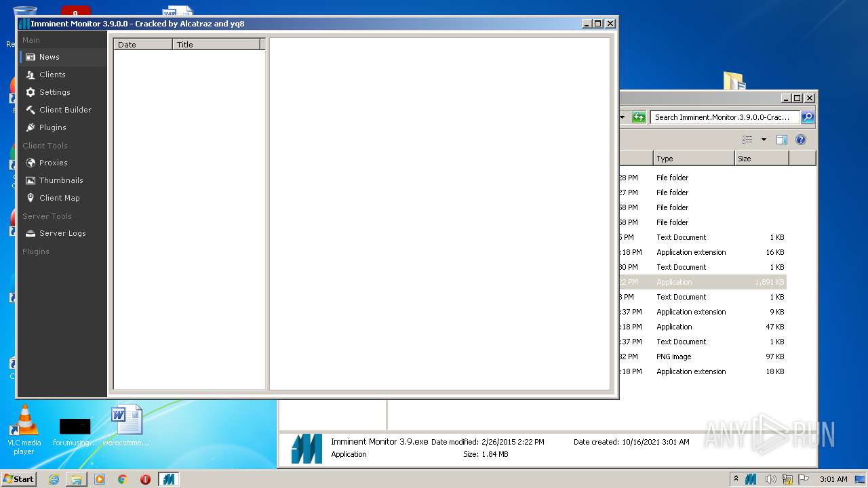Click the Start button
Viewport: 868px width, 488px height.
pyautogui.click(x=19, y=479)
